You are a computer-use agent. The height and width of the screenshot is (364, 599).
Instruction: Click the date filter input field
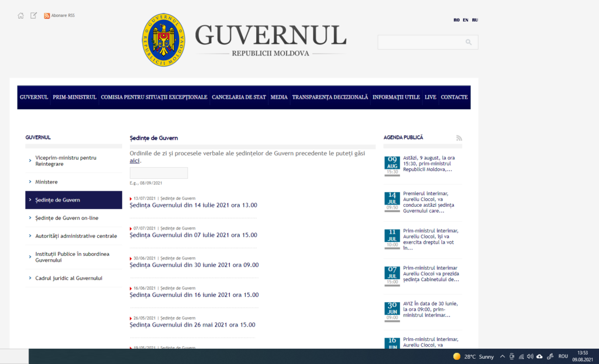[x=159, y=173]
